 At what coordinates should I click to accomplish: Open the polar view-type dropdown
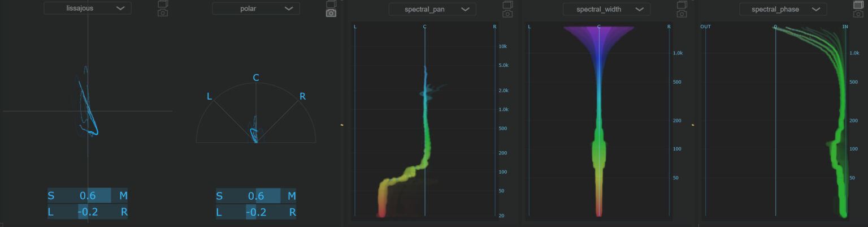[256, 8]
